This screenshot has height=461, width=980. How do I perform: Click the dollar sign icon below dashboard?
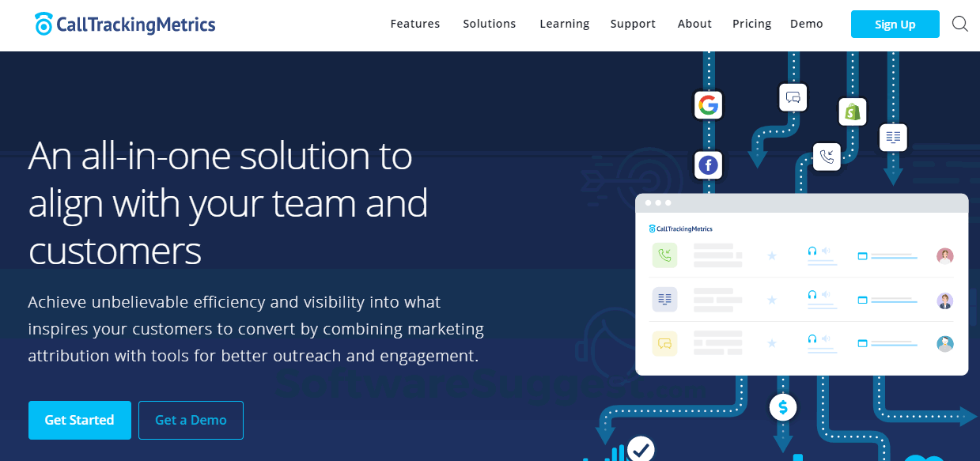pos(783,407)
